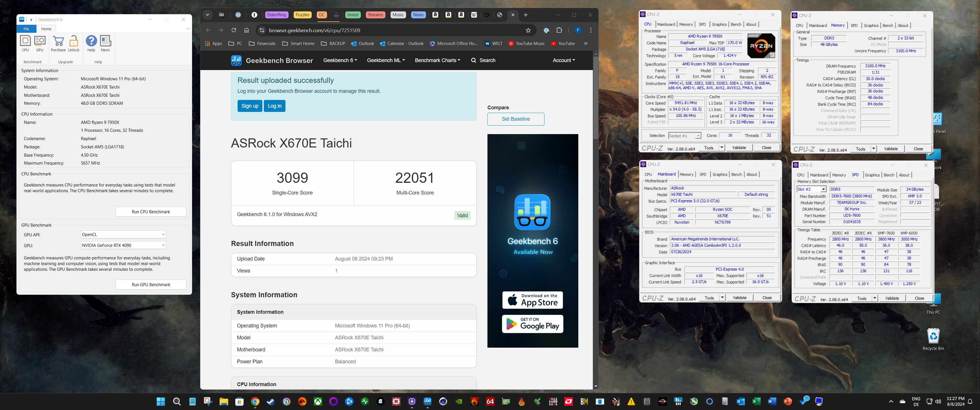Open the GPU API dropdown

click(123, 234)
